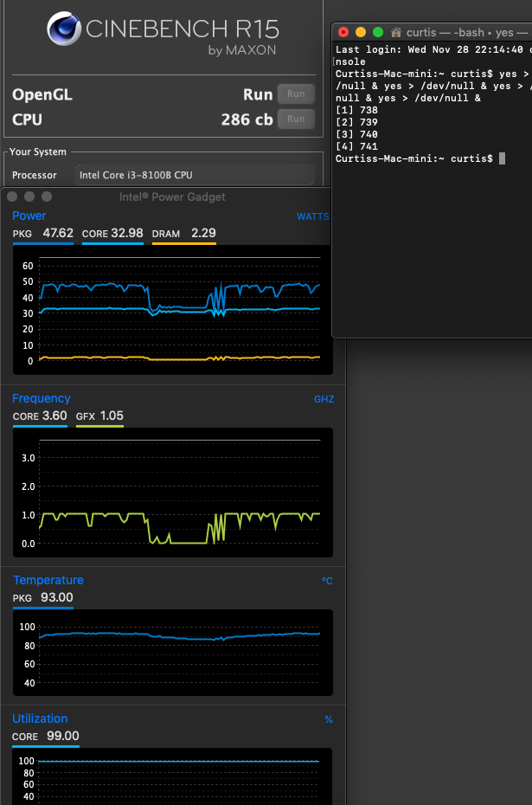Click the third gray button of Intel Power Gadget
Image resolution: width=532 pixels, height=805 pixels.
(x=47, y=196)
